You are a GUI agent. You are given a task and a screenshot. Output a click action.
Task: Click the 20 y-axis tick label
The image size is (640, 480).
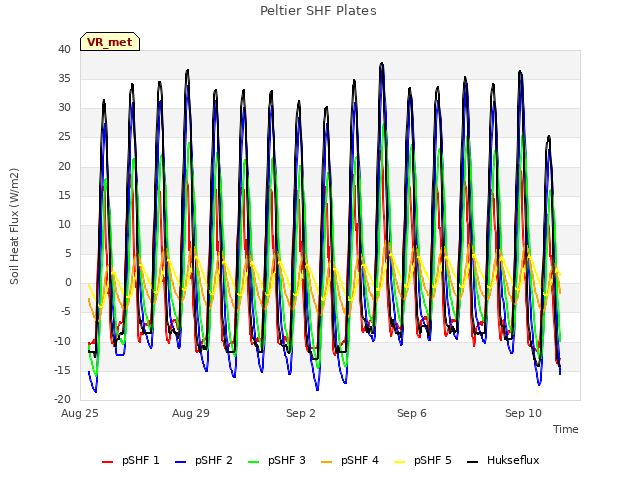tap(64, 166)
